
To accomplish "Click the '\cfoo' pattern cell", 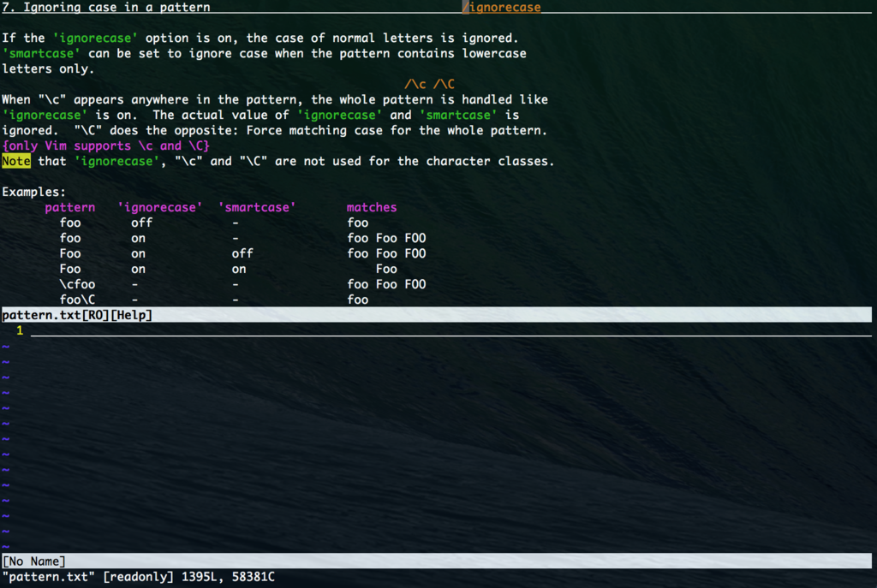I will 77,284.
